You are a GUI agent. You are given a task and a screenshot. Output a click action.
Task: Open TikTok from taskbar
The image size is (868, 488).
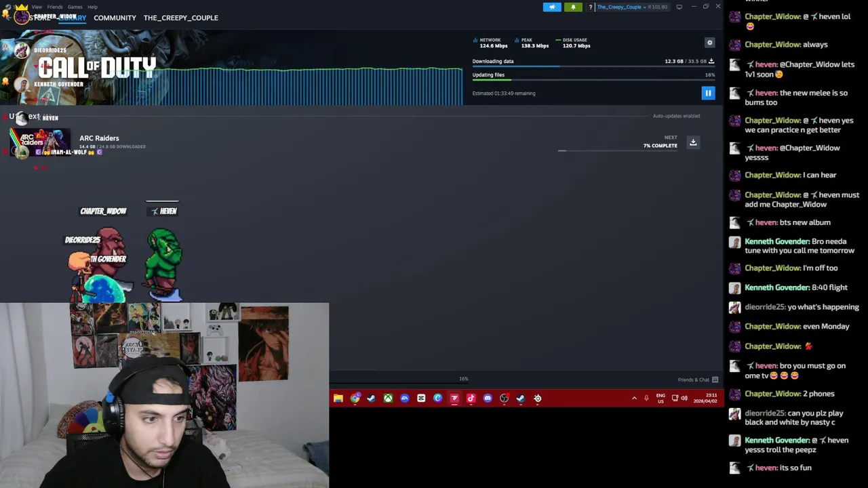pyautogui.click(x=471, y=399)
